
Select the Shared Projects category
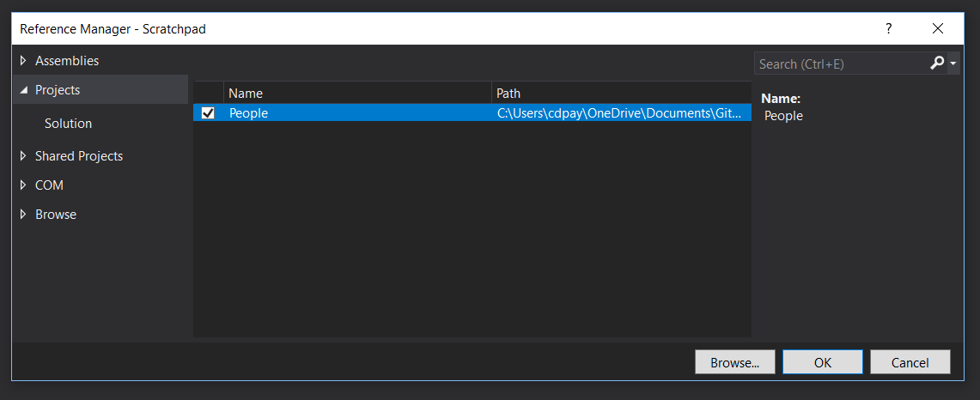coord(79,155)
